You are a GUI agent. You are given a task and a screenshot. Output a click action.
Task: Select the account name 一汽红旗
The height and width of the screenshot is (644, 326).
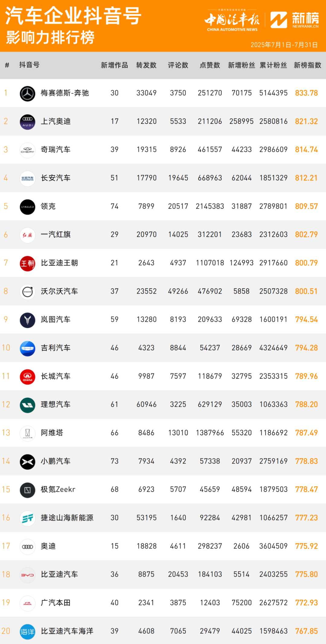click(x=56, y=234)
